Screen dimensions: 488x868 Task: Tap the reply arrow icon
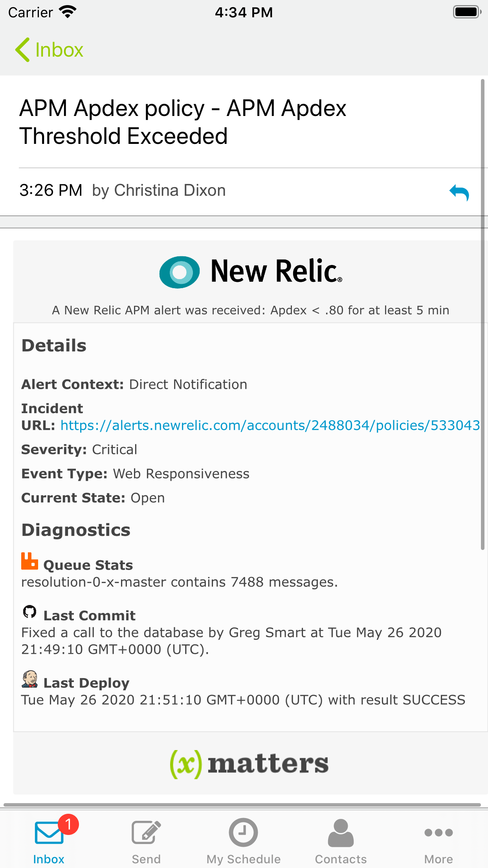459,193
